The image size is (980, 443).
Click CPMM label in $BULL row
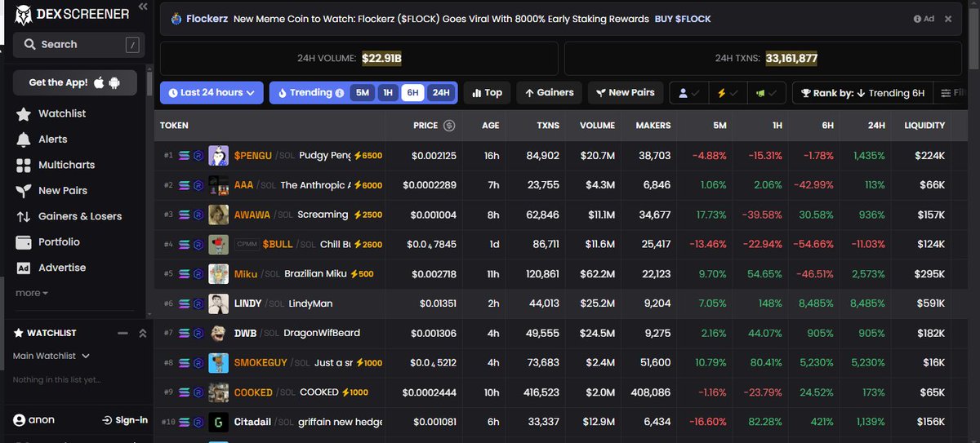[247, 244]
